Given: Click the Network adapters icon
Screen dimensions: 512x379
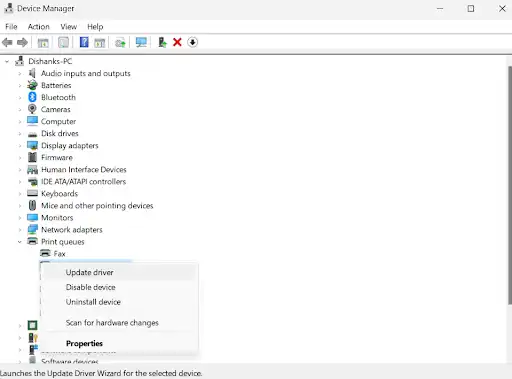Looking at the screenshot, I should click(x=32, y=229).
